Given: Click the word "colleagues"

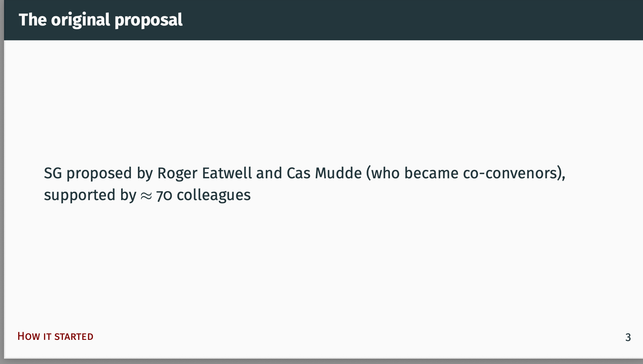Looking at the screenshot, I should (x=214, y=195).
